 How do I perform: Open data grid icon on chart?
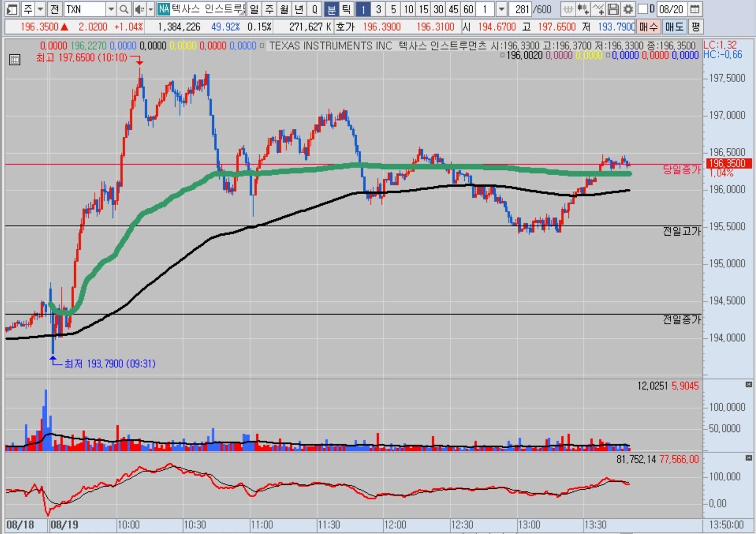(x=15, y=59)
